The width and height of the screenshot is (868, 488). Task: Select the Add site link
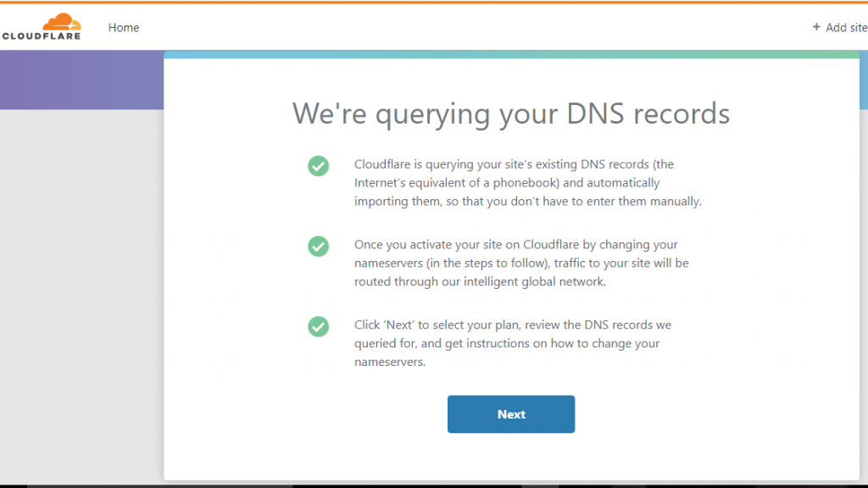coord(846,28)
